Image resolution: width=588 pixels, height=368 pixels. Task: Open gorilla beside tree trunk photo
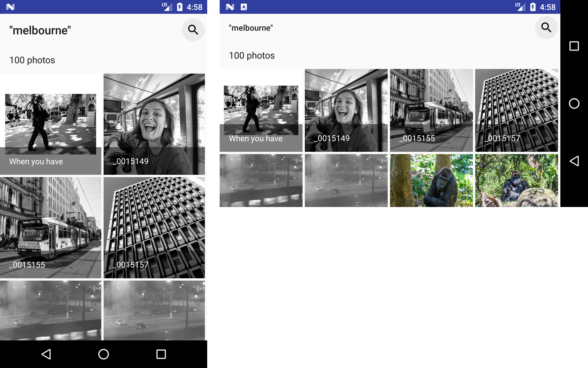tap(431, 180)
